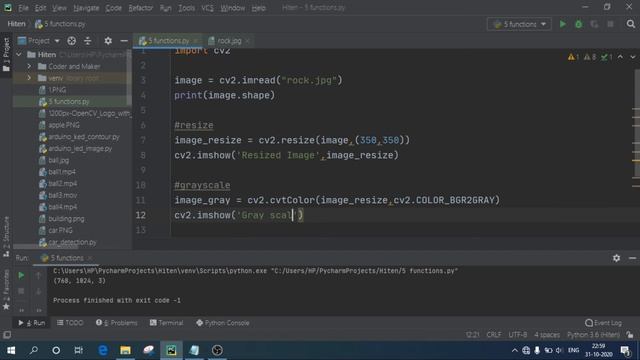Open the Tools menu

pos(186,8)
